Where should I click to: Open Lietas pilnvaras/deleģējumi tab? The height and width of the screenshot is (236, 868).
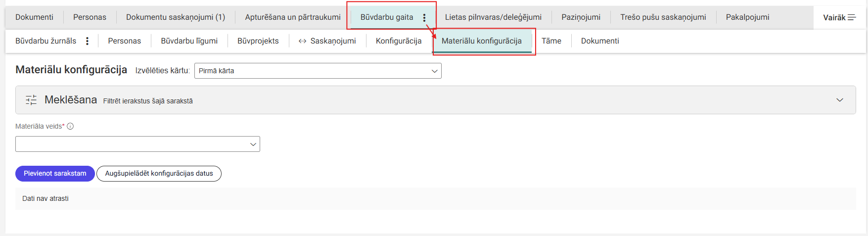pos(493,17)
